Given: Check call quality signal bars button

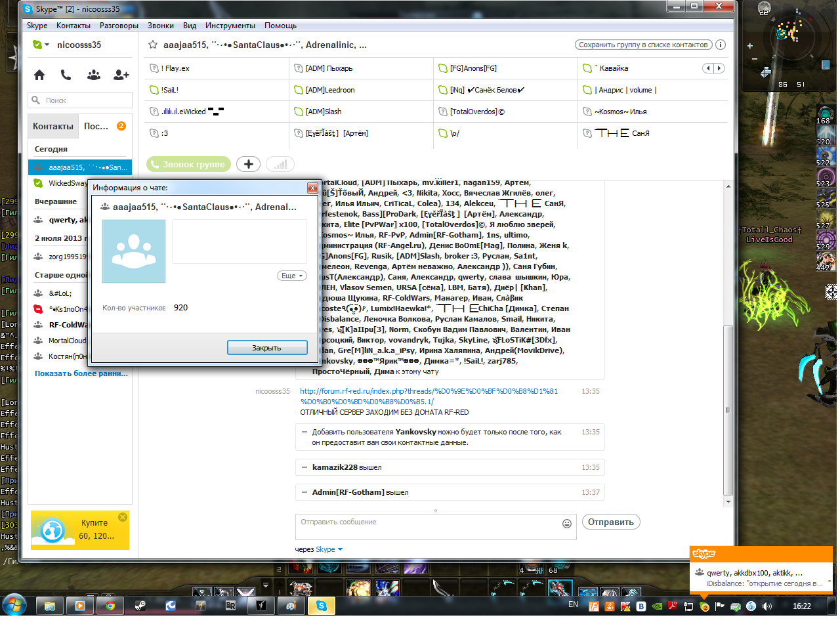Looking at the screenshot, I should (x=280, y=164).
